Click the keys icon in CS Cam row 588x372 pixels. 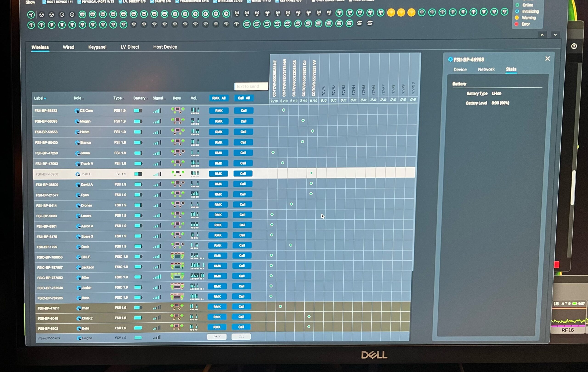(x=178, y=110)
